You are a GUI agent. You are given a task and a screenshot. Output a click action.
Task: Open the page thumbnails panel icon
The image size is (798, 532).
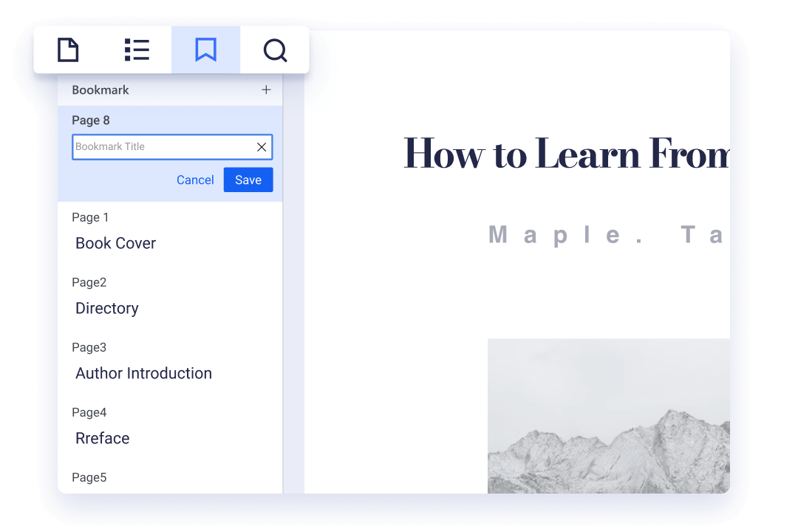[x=68, y=50]
